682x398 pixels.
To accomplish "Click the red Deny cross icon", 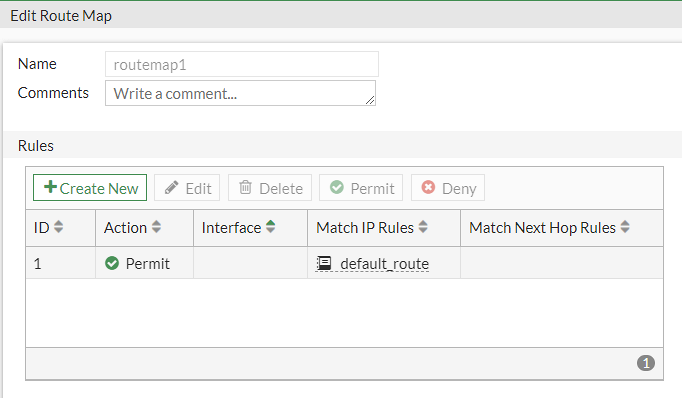I will [428, 187].
